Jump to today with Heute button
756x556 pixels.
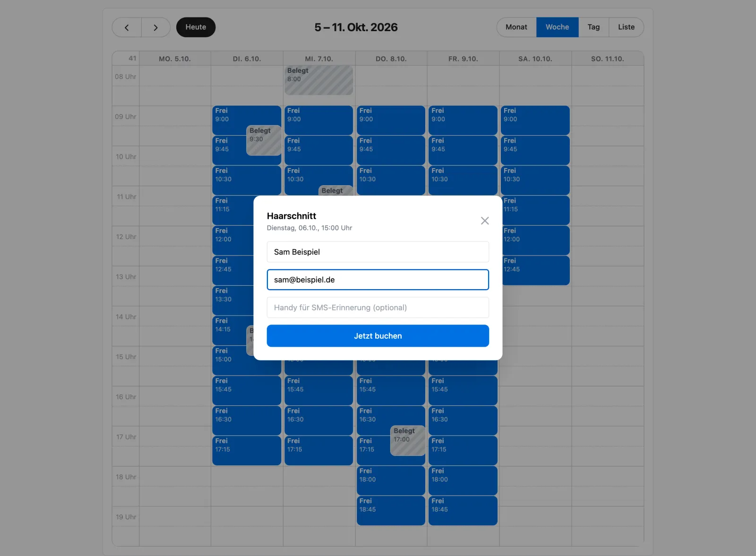tap(196, 27)
